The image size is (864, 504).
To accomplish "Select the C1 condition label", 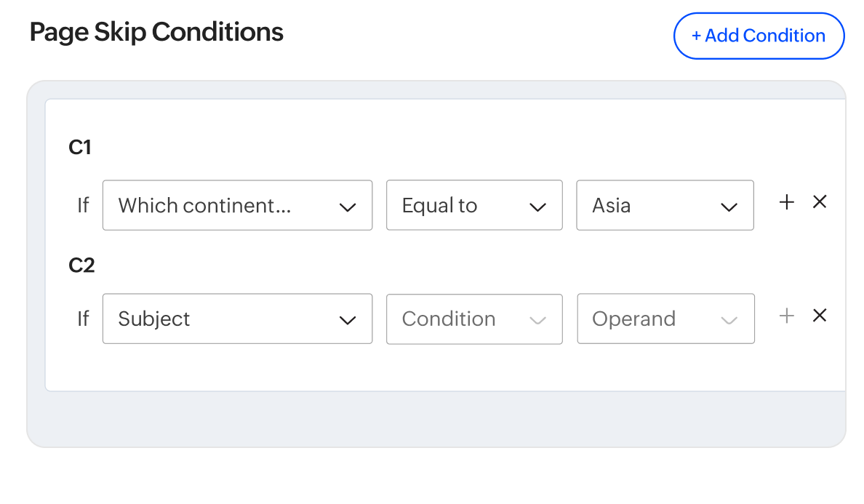I will click(80, 148).
